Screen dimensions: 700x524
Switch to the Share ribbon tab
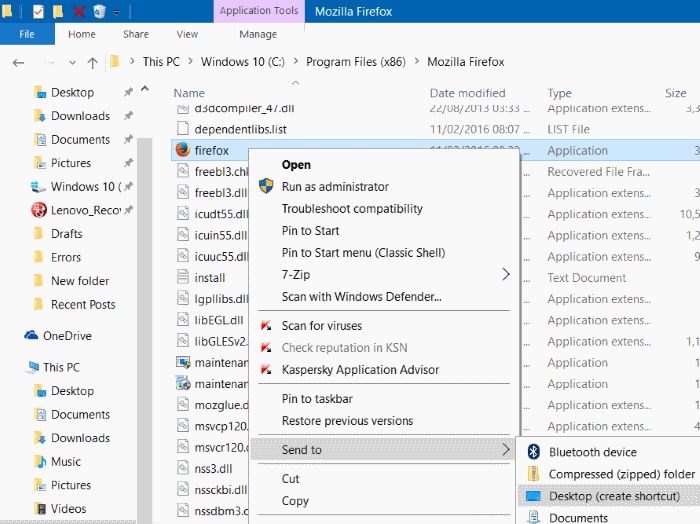click(136, 34)
